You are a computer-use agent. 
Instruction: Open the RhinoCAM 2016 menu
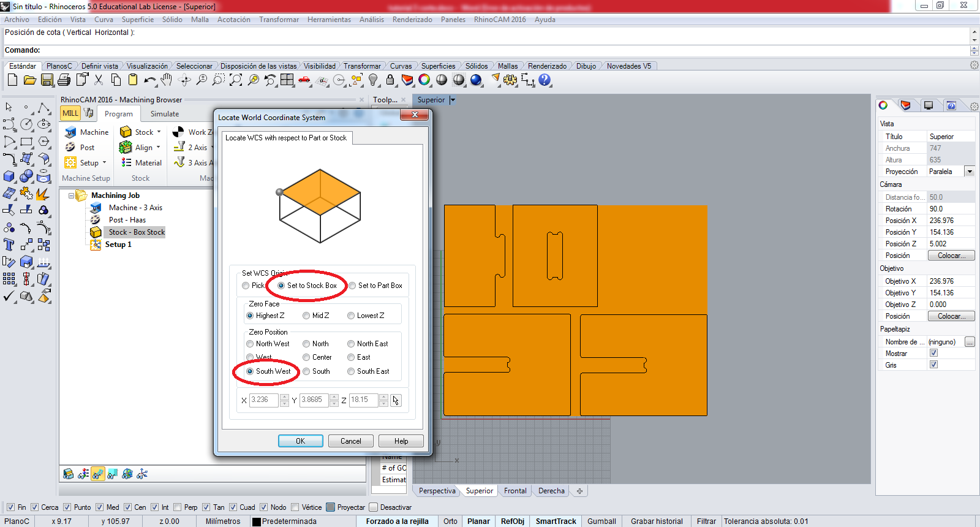tap(500, 20)
